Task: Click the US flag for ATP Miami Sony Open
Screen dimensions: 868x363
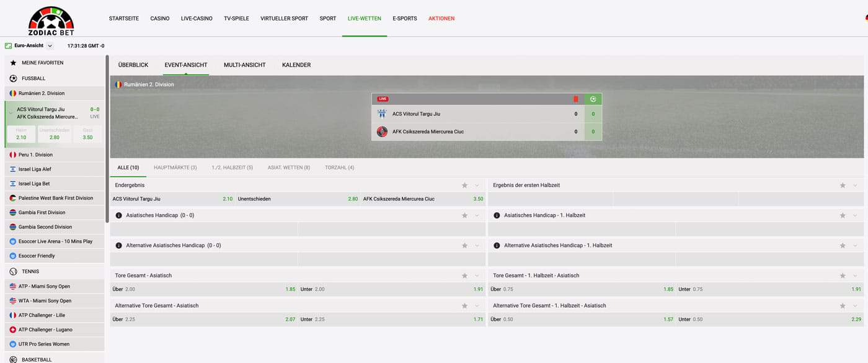Action: pos(13,286)
